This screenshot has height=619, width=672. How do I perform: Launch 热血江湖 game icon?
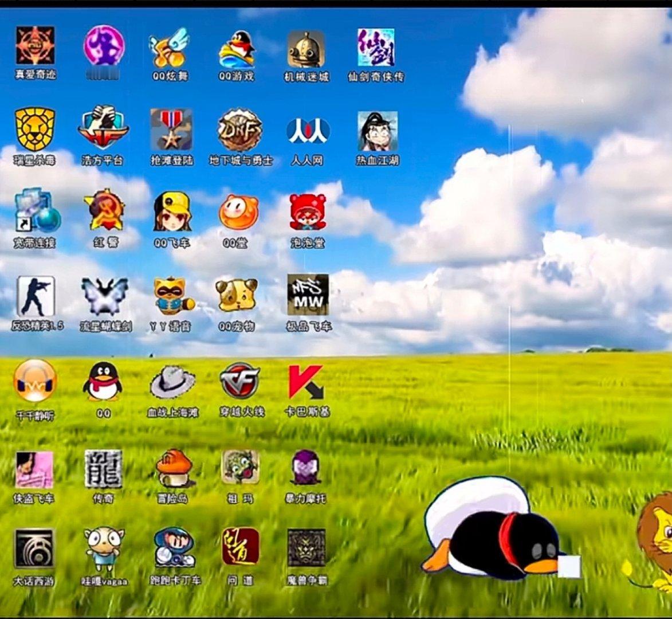[x=378, y=131]
